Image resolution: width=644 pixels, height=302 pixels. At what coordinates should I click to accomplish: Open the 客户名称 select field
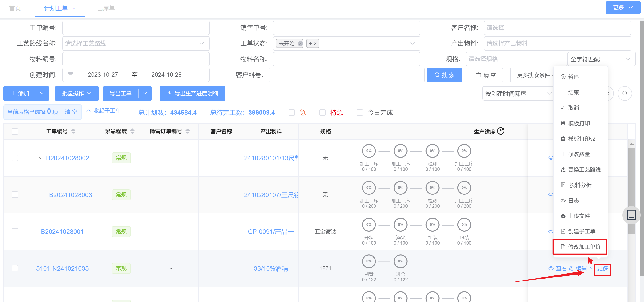[557, 27]
